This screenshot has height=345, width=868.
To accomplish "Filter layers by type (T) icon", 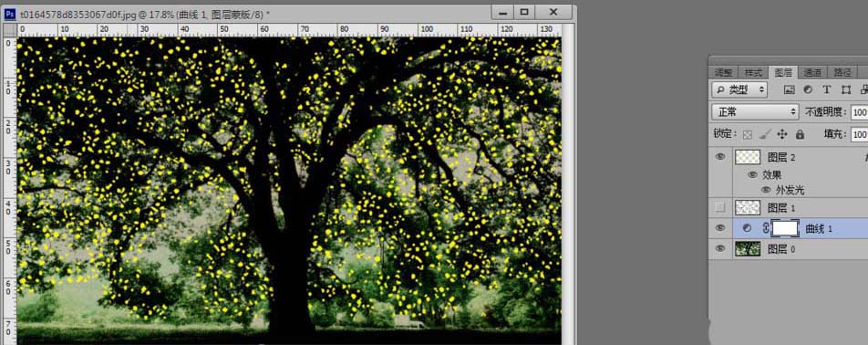I will coord(826,89).
